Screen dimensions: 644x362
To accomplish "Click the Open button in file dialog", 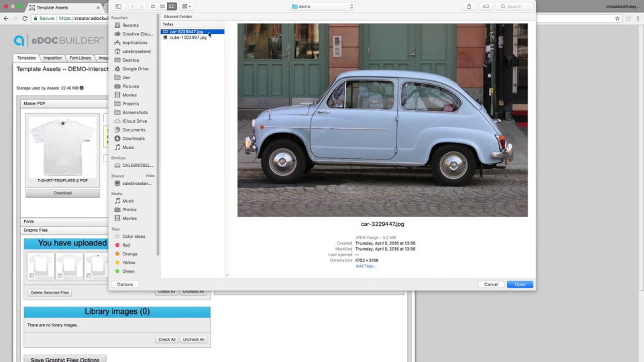I will (520, 284).
